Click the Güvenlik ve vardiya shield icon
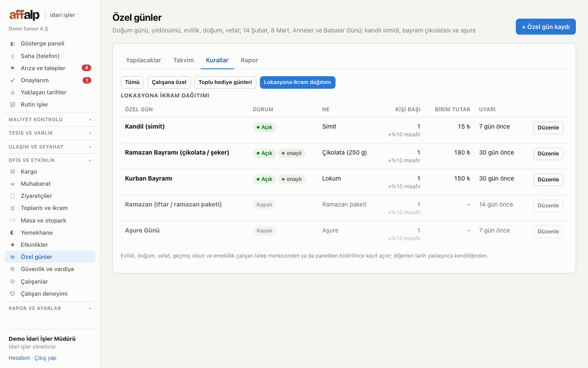 coord(13,269)
